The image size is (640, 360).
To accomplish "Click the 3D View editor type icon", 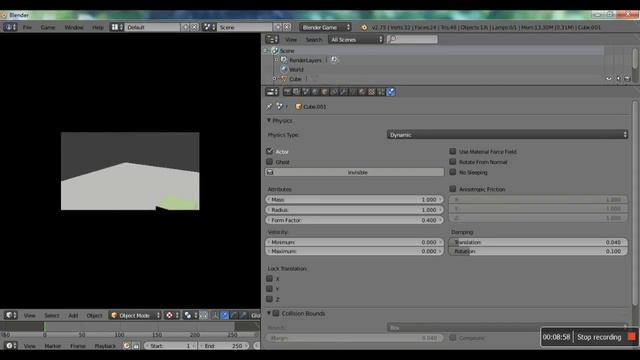I will point(10,315).
